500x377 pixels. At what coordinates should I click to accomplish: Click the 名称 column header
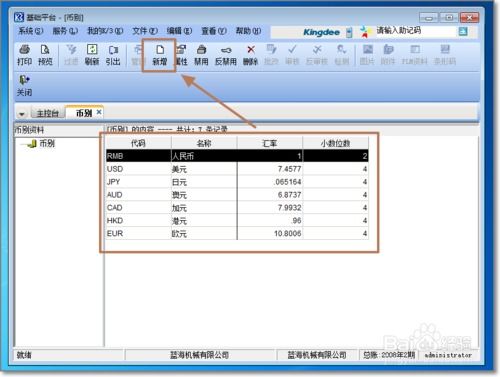coord(204,143)
